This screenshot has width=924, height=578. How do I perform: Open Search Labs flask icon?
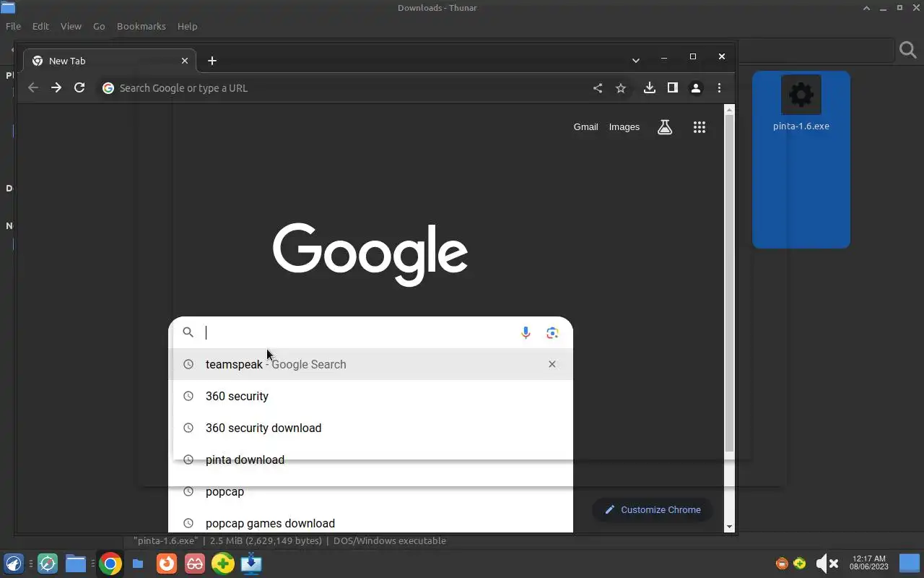[665, 127]
